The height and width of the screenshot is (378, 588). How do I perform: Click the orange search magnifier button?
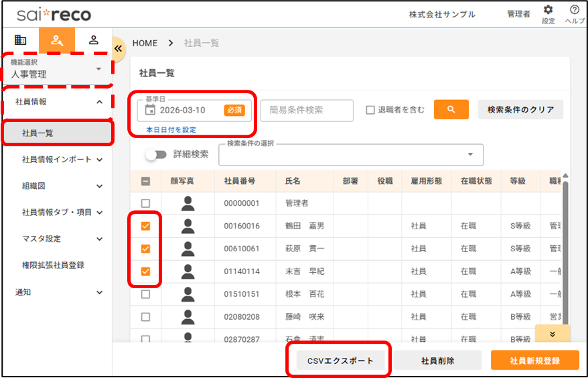451,109
